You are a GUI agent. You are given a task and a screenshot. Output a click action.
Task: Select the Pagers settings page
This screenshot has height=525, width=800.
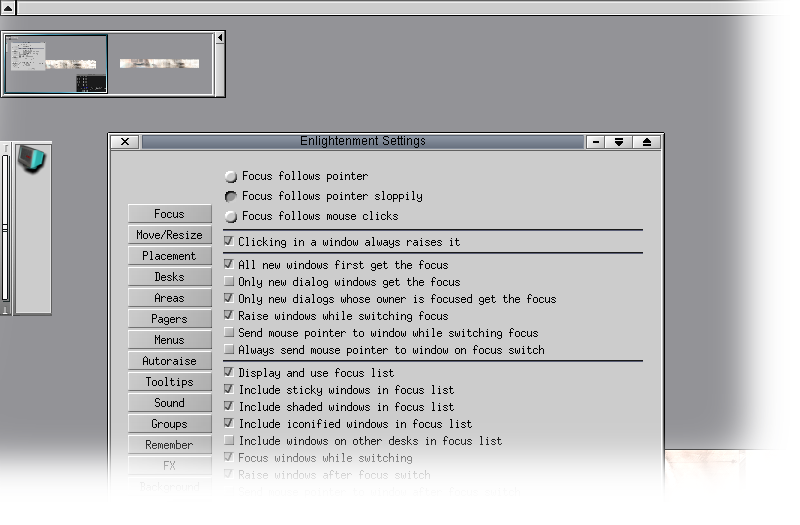pos(169,318)
